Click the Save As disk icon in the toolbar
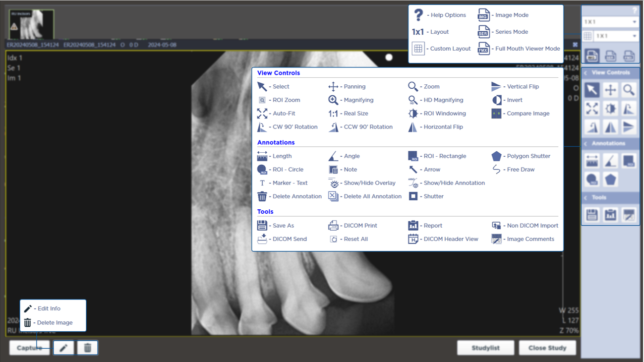This screenshot has width=644, height=362. tap(592, 215)
